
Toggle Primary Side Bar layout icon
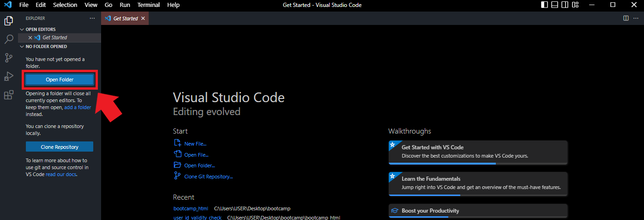coord(544,5)
